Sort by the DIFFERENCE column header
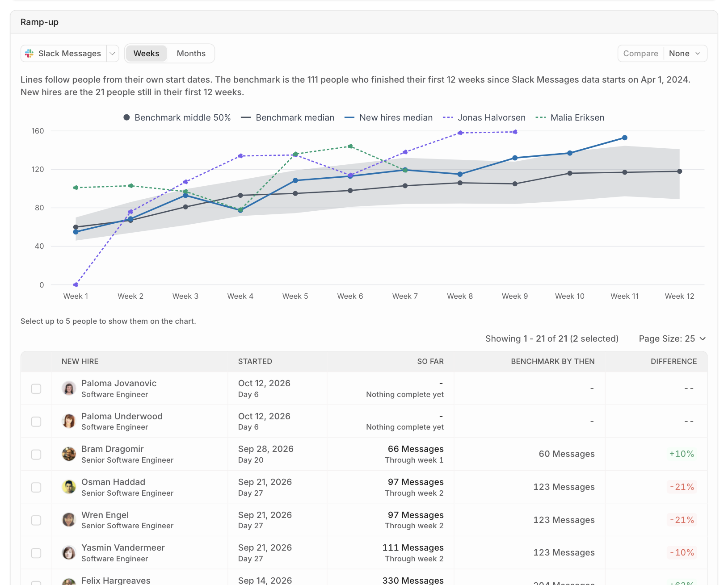 coord(673,361)
